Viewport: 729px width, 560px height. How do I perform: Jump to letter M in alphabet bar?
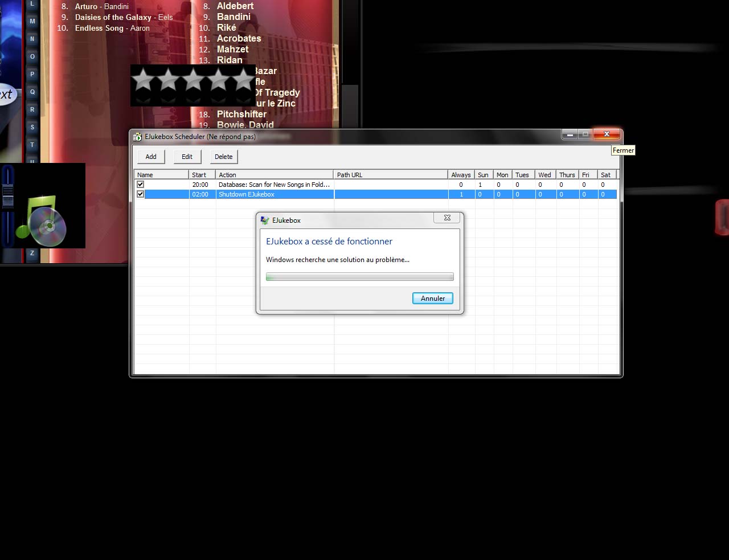pyautogui.click(x=32, y=21)
